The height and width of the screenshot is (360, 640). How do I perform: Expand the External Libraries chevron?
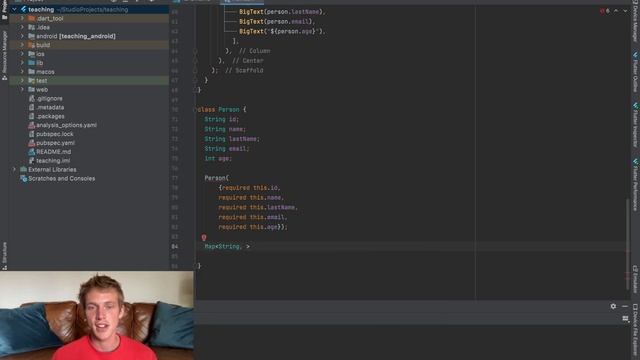coord(14,169)
